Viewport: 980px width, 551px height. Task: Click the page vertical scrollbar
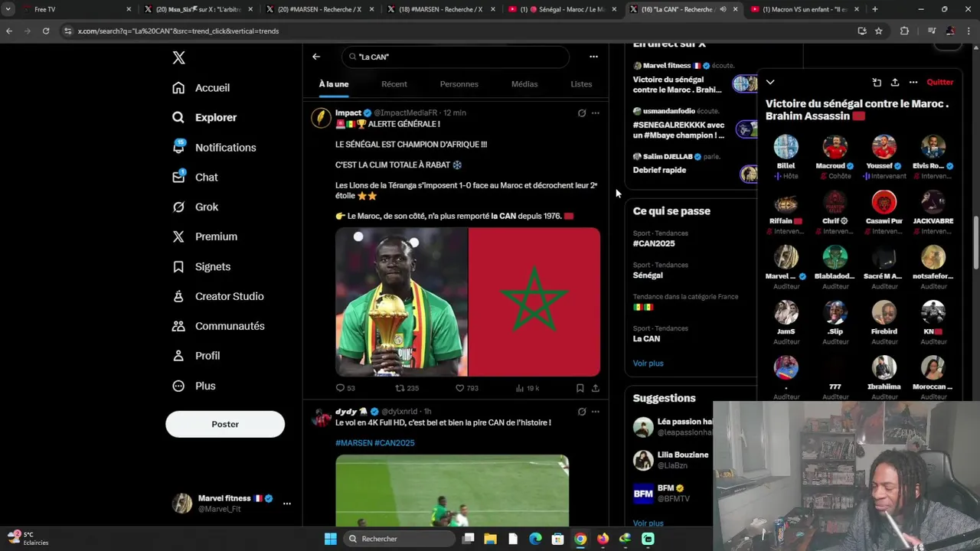975,241
